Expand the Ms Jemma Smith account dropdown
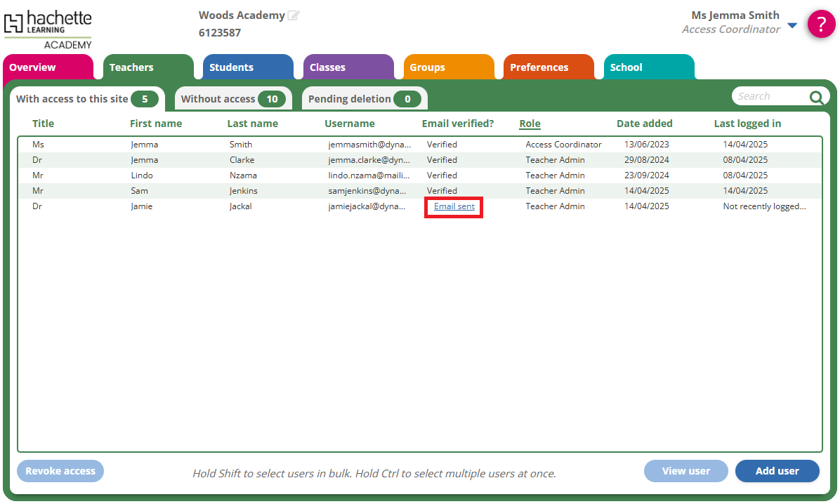 [x=792, y=25]
